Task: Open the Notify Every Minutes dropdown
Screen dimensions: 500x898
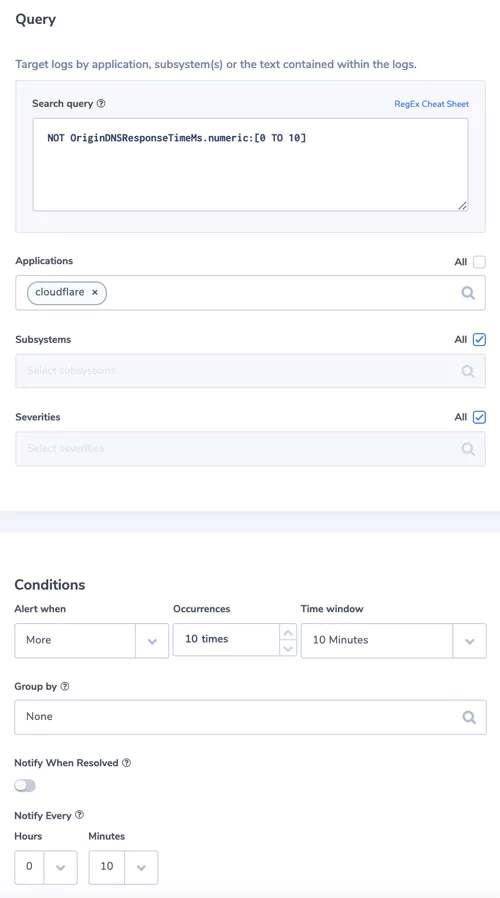Action: tap(123, 867)
